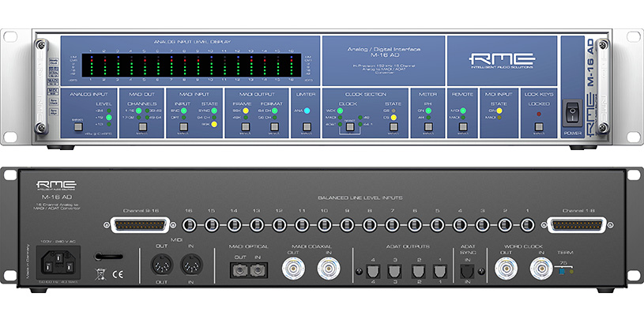Click the yellow 96K MADI Input state LED
Image resolution: width=644 pixels, height=316 pixels.
point(214,124)
